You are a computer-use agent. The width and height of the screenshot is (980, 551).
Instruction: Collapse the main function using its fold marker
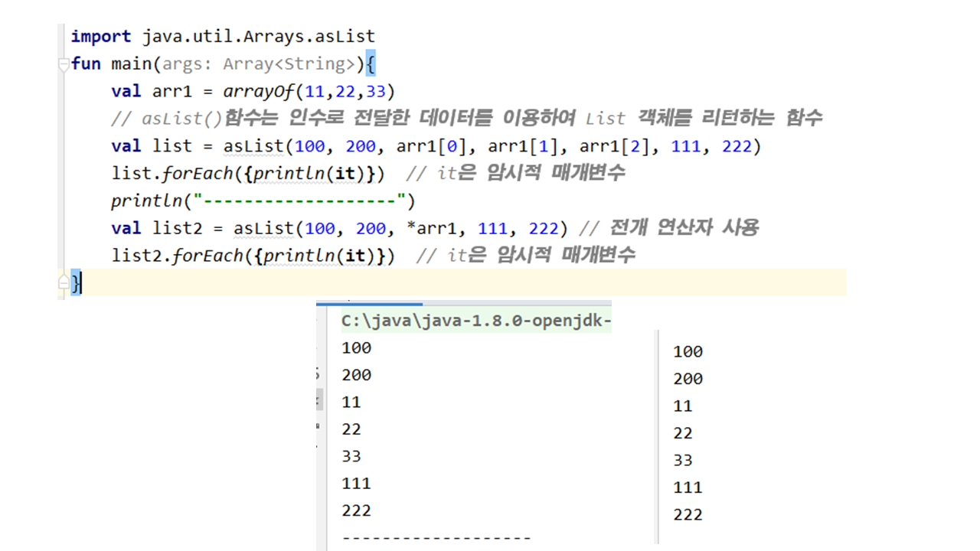63,64
